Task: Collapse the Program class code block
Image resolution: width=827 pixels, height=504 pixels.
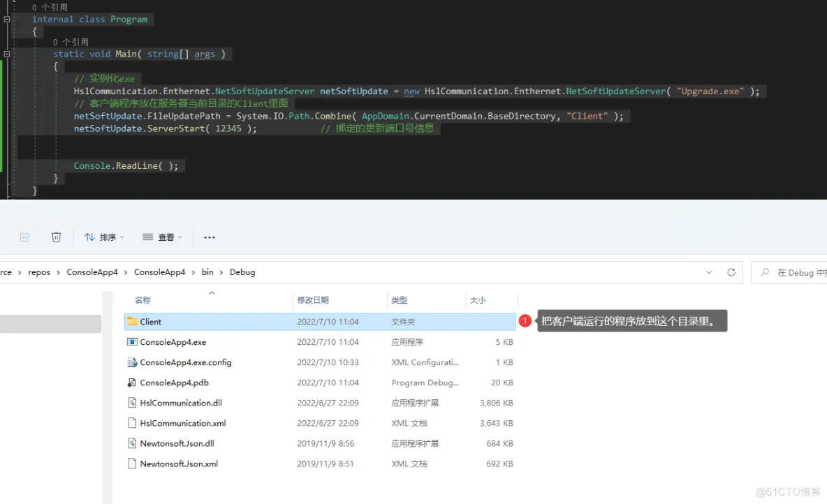Action: point(7,19)
